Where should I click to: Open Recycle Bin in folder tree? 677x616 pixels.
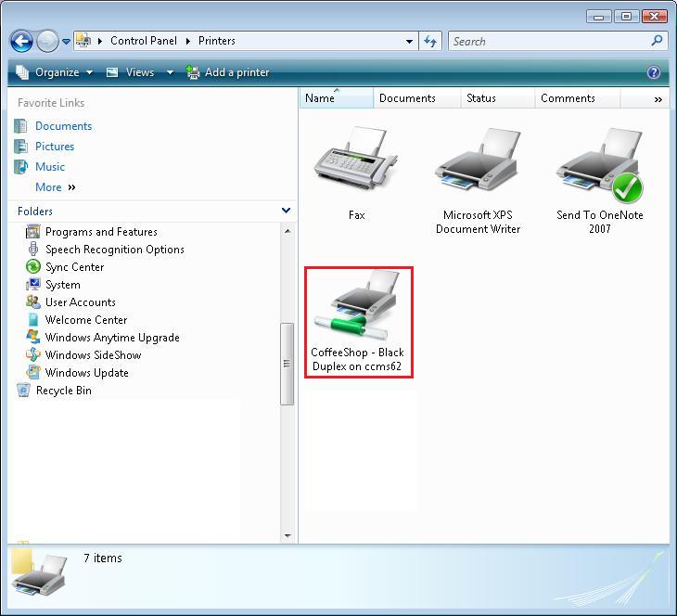[x=63, y=391]
